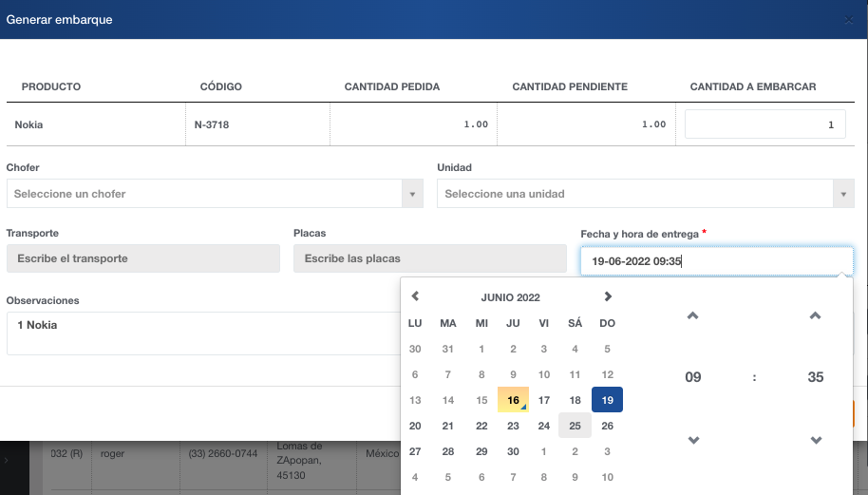The image size is (868, 495).
Task: Choose June 30 as delivery date
Action: pyautogui.click(x=513, y=451)
